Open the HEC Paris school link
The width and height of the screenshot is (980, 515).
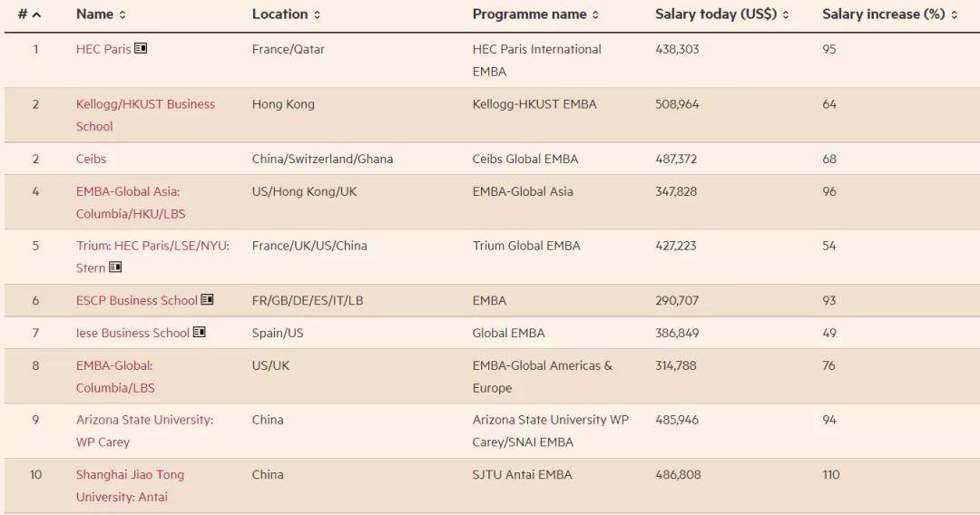pos(103,49)
